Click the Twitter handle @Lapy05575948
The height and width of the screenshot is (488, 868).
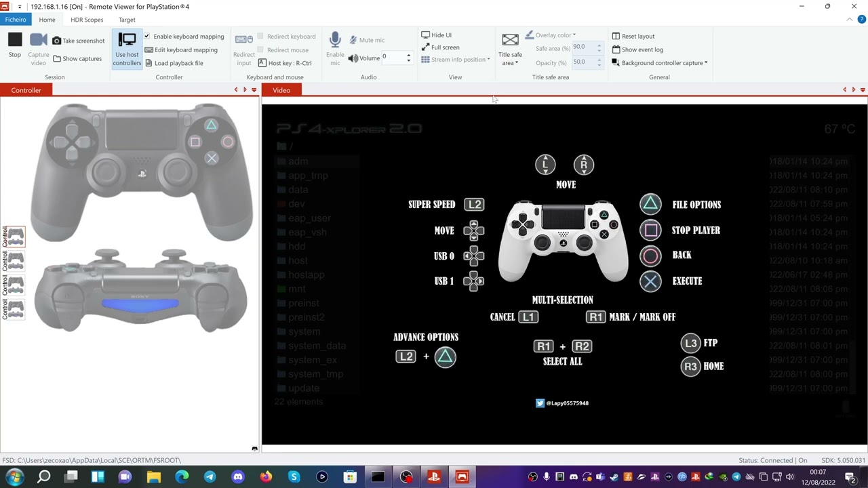tap(567, 403)
